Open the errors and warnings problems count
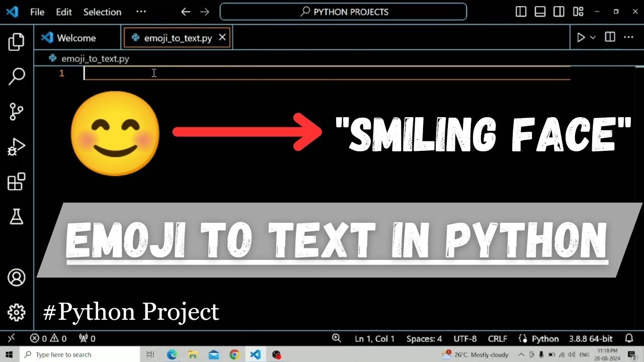This screenshot has height=362, width=644. (48, 338)
